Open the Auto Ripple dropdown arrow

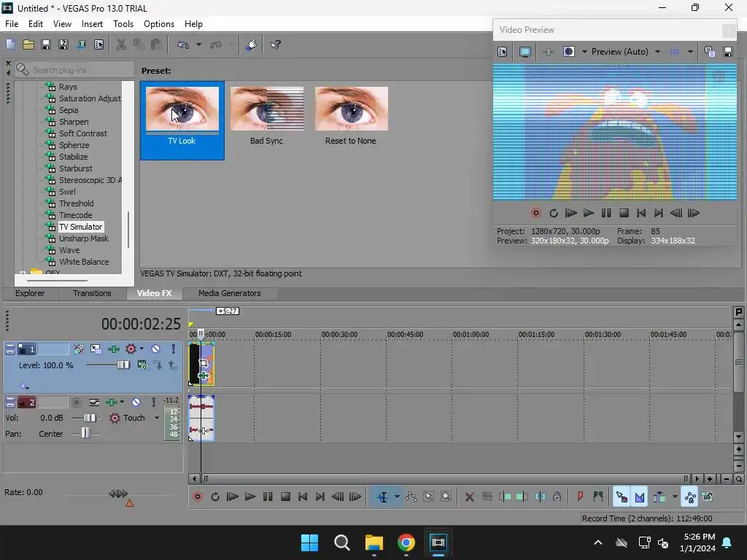[x=675, y=497]
